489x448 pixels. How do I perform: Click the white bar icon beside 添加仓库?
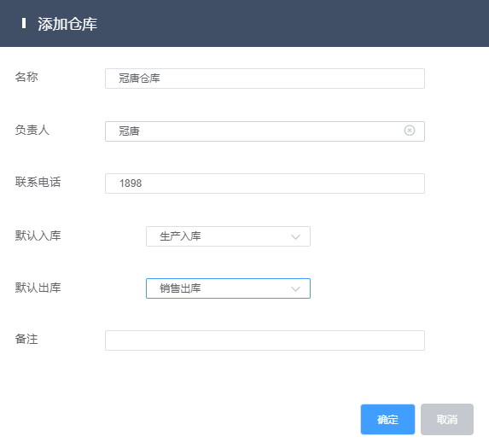[x=24, y=23]
